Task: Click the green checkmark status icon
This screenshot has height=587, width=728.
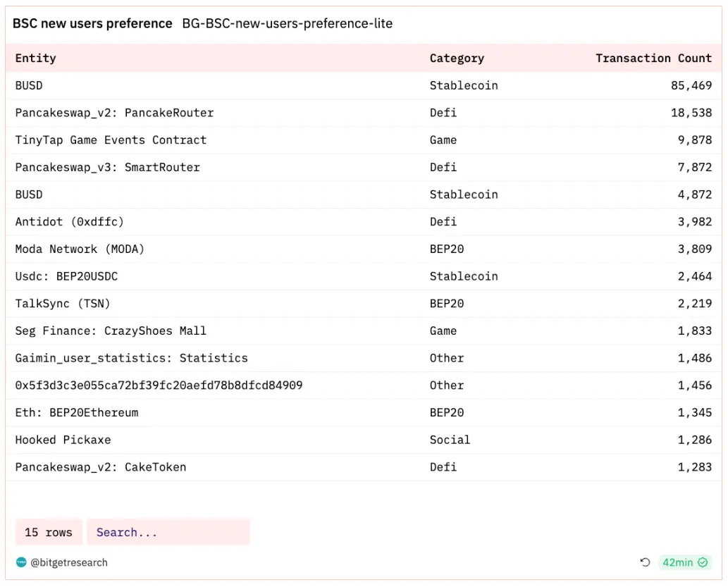Action: (703, 562)
